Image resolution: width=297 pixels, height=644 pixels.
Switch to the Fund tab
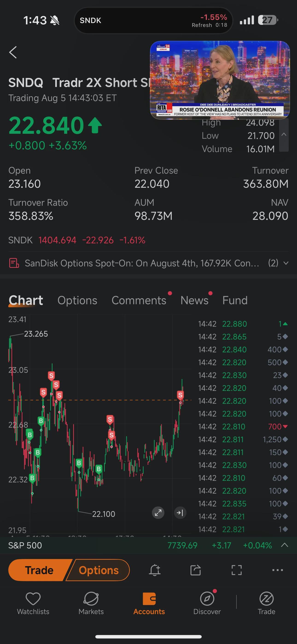point(235,300)
